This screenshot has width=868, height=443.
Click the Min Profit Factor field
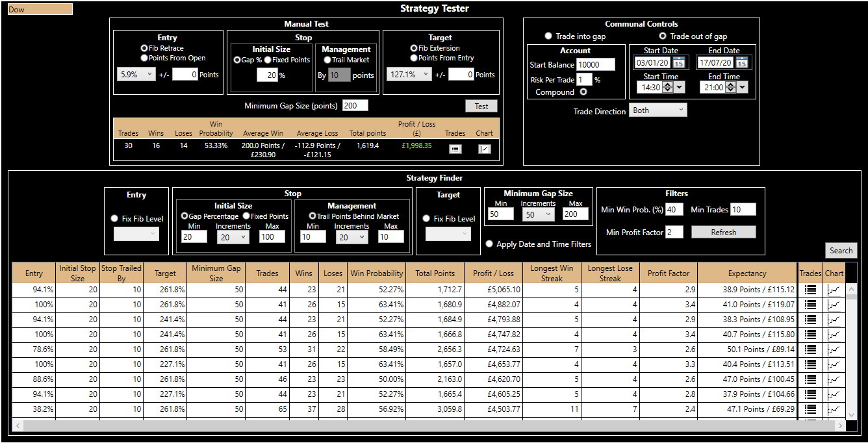[x=674, y=232]
